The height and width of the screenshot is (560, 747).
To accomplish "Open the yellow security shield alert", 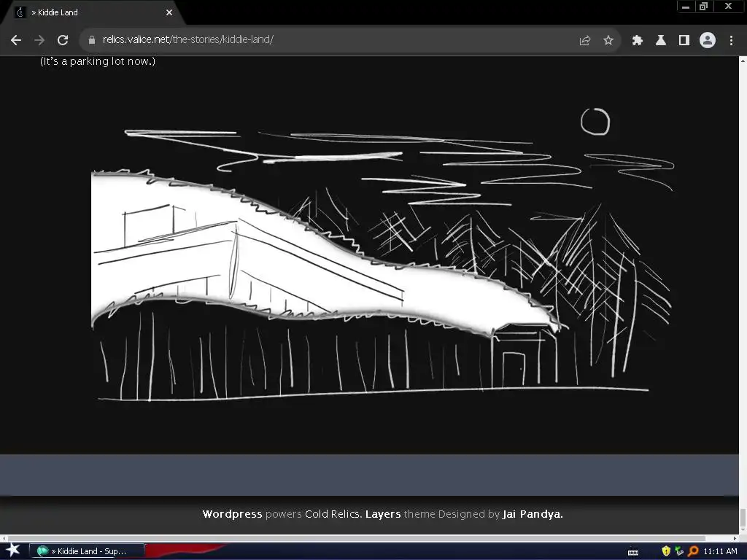I will click(666, 551).
